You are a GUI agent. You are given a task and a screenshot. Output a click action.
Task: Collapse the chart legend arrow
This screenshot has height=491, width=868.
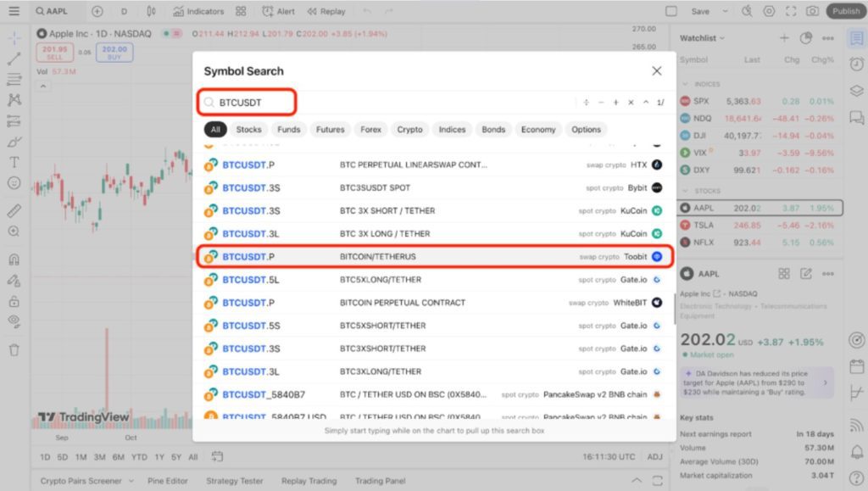pyautogui.click(x=42, y=86)
